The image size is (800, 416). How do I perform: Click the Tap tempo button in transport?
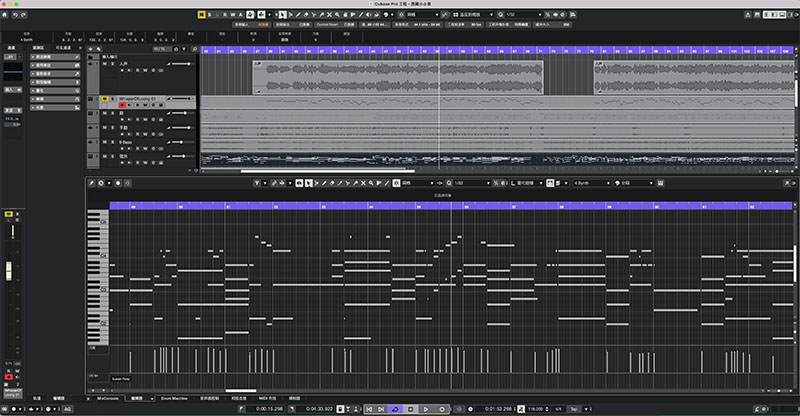click(574, 409)
